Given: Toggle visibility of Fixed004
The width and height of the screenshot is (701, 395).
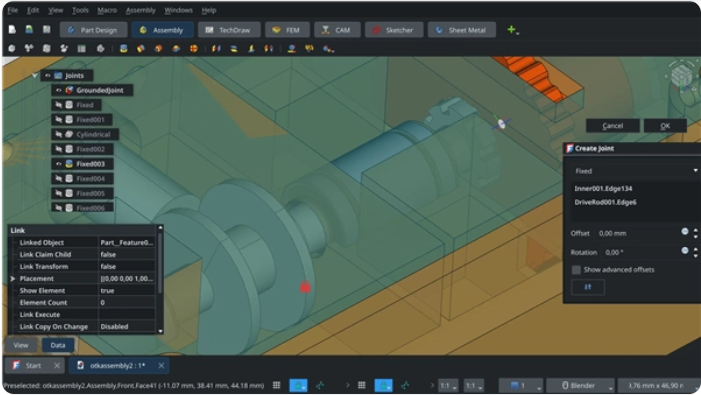Looking at the screenshot, I should tap(59, 179).
